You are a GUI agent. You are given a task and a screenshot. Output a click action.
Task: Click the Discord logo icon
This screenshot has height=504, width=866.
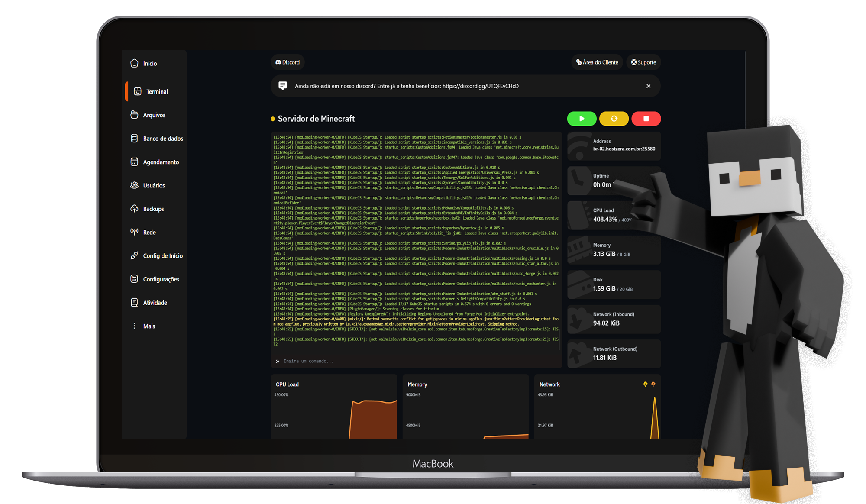(278, 62)
